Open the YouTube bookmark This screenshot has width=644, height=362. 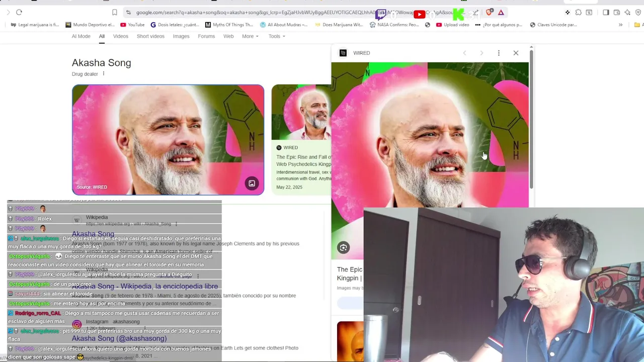(x=132, y=25)
